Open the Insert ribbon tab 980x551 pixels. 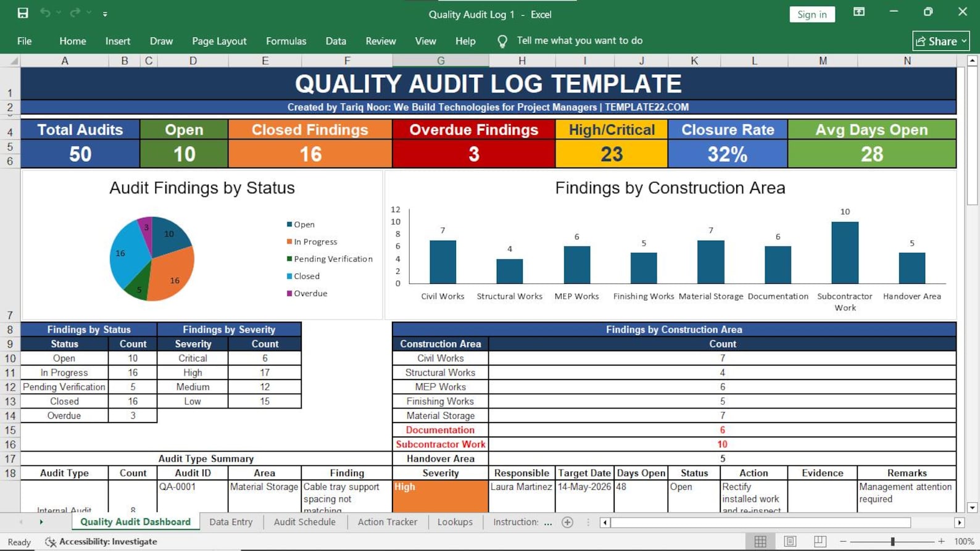click(118, 41)
